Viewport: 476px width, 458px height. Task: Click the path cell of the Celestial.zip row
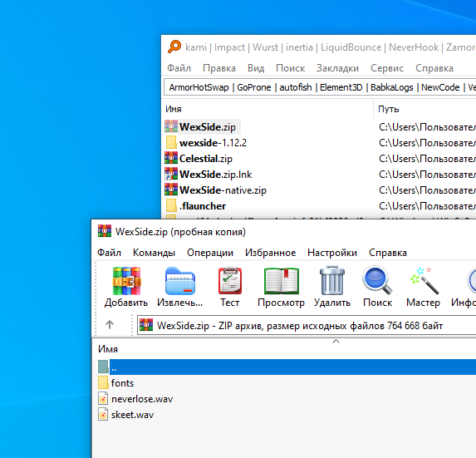coord(427,159)
